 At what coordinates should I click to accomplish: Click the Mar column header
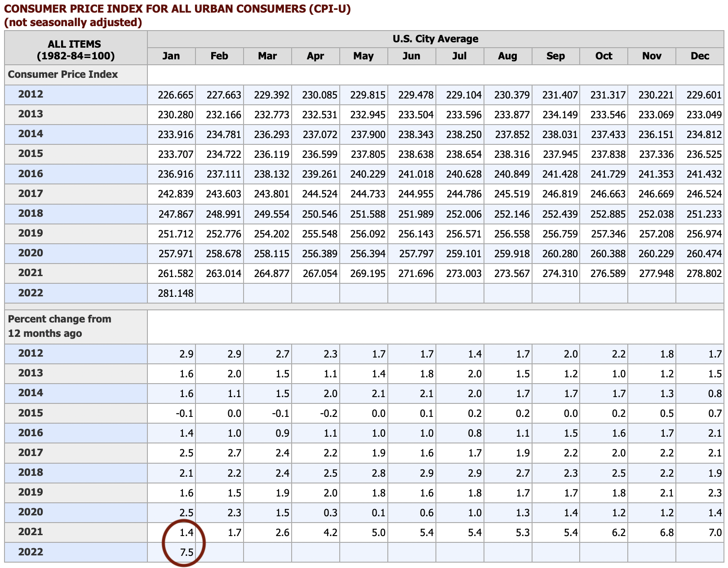click(267, 56)
